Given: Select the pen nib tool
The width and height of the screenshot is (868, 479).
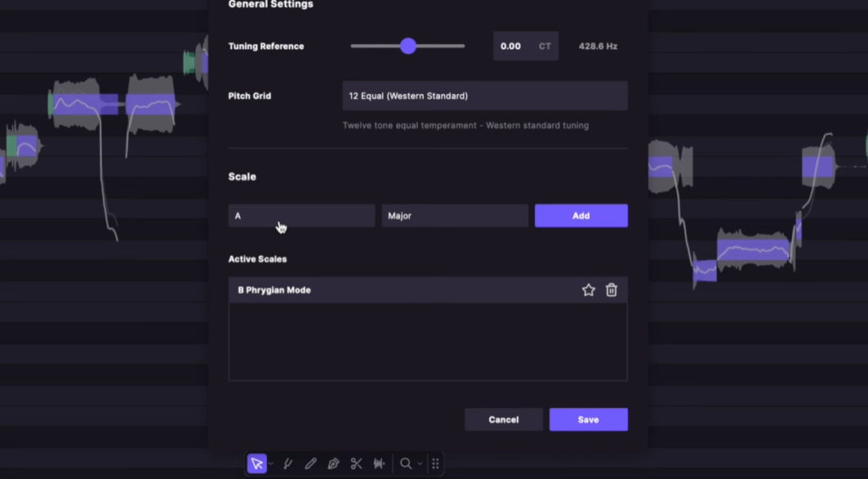Looking at the screenshot, I should 333,464.
